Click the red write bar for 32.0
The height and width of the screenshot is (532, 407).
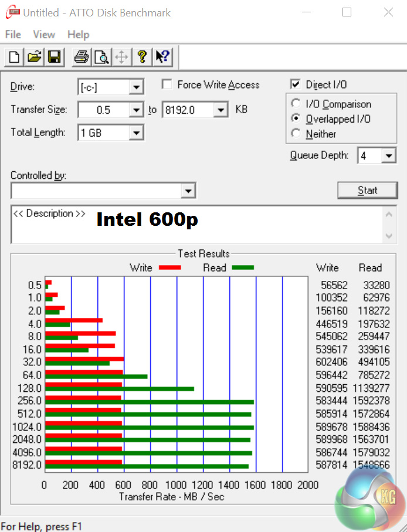(x=84, y=359)
